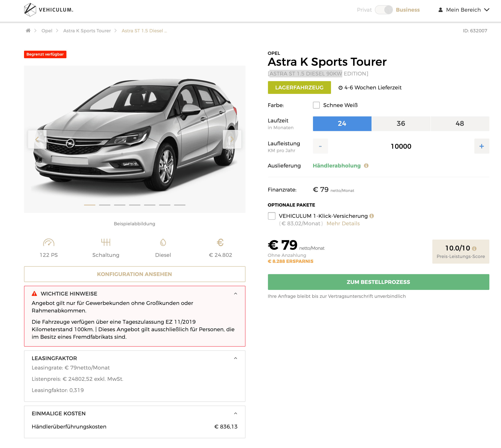Select the 36 months Laufzeit

[x=401, y=124]
